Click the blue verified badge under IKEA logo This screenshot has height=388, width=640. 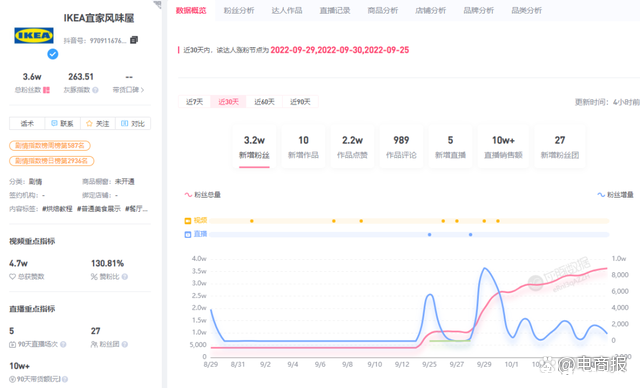point(53,54)
